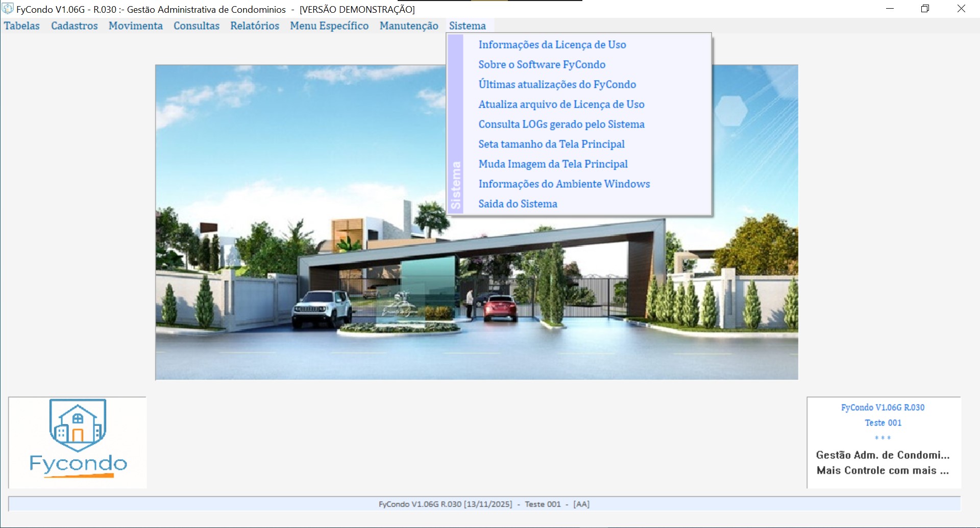Click the FyCondo app icon in title bar

(x=8, y=9)
